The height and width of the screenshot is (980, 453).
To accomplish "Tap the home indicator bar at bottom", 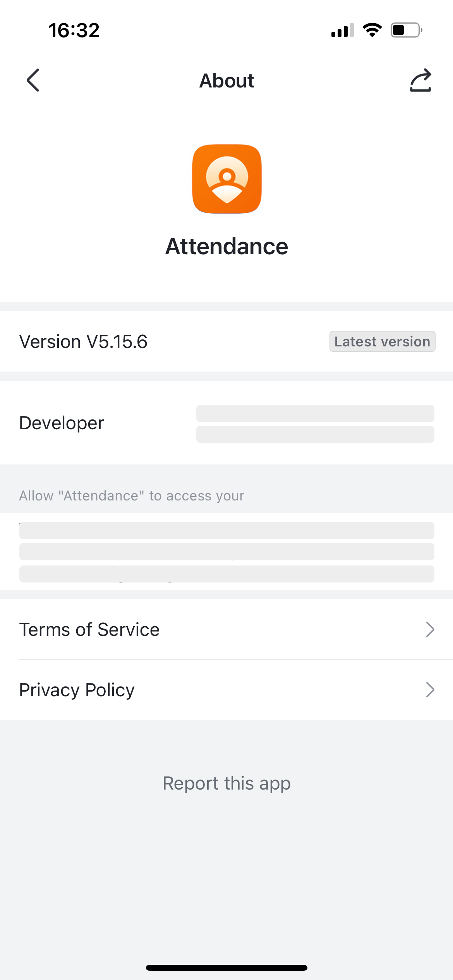I will 226,966.
